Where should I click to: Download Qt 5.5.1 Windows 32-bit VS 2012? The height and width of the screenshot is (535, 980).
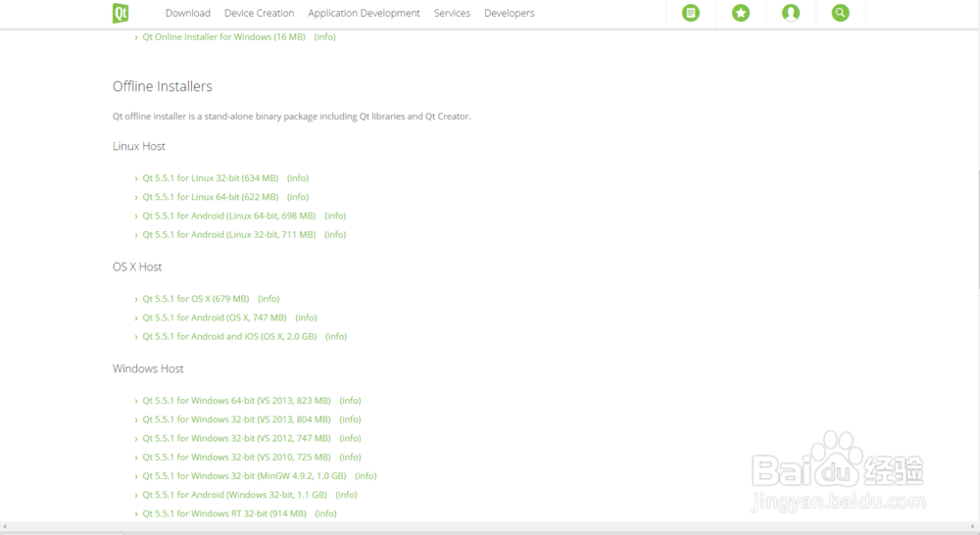pyautogui.click(x=236, y=438)
